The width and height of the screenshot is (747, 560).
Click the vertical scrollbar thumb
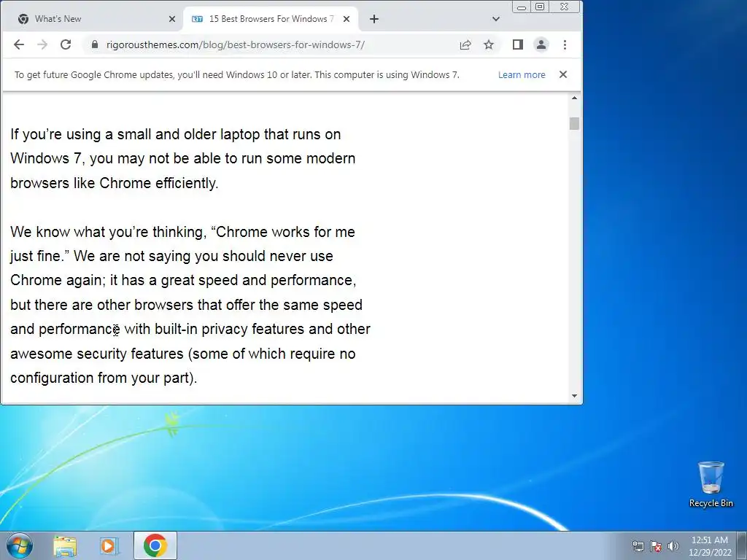click(574, 123)
